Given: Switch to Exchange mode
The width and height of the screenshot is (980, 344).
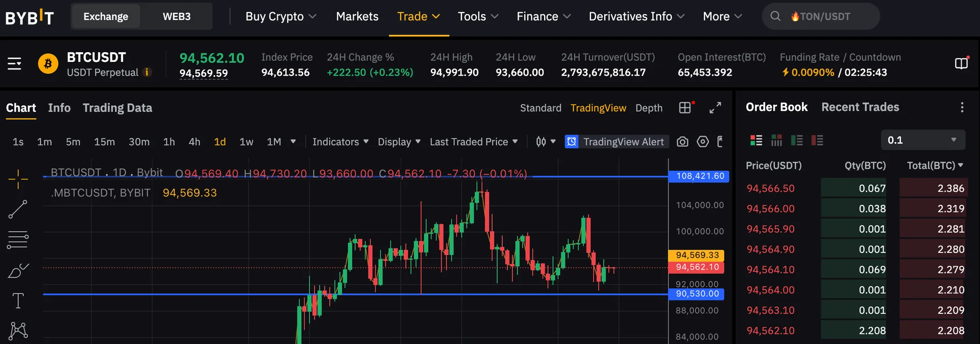Looking at the screenshot, I should pos(106,16).
